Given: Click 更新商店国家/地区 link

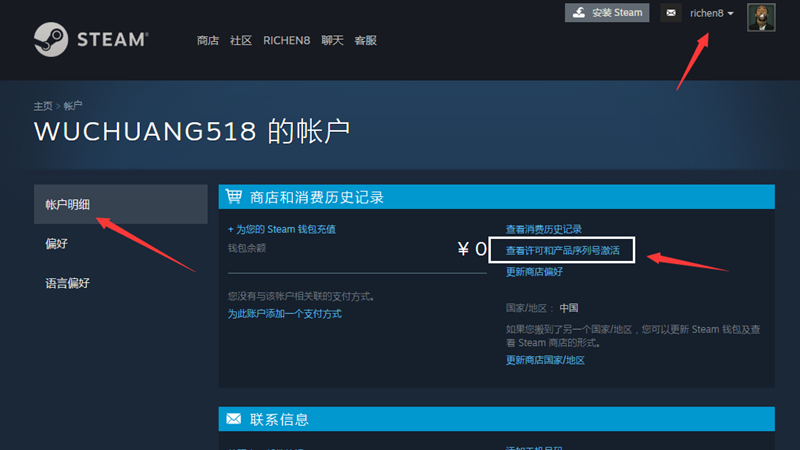Looking at the screenshot, I should pyautogui.click(x=545, y=360).
